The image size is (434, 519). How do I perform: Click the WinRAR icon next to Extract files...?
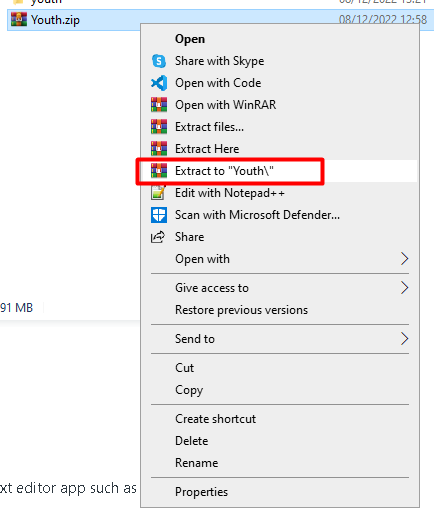coord(159,127)
